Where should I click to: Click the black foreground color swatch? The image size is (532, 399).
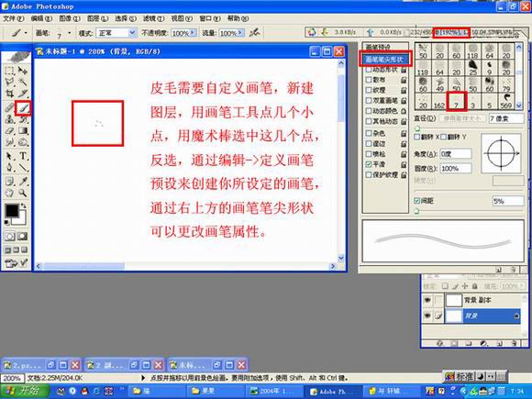pyautogui.click(x=11, y=211)
